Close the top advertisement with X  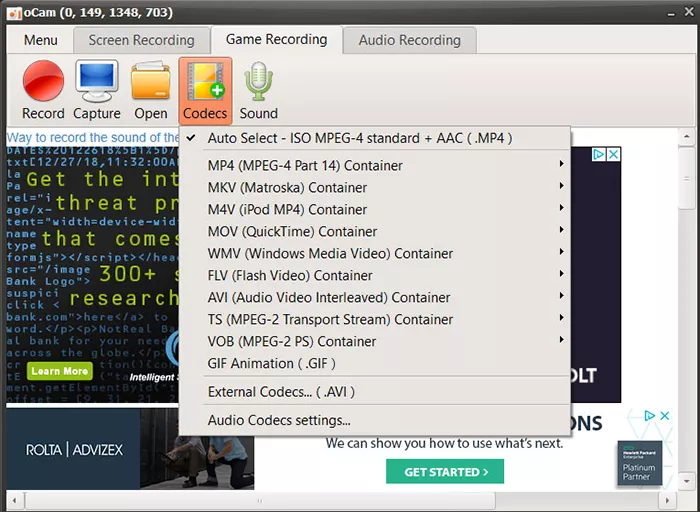tap(613, 154)
